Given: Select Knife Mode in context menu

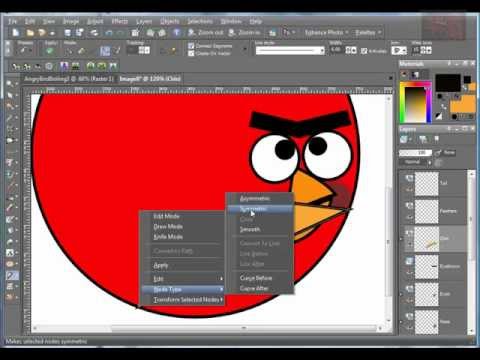Looking at the screenshot, I should [x=182, y=237].
